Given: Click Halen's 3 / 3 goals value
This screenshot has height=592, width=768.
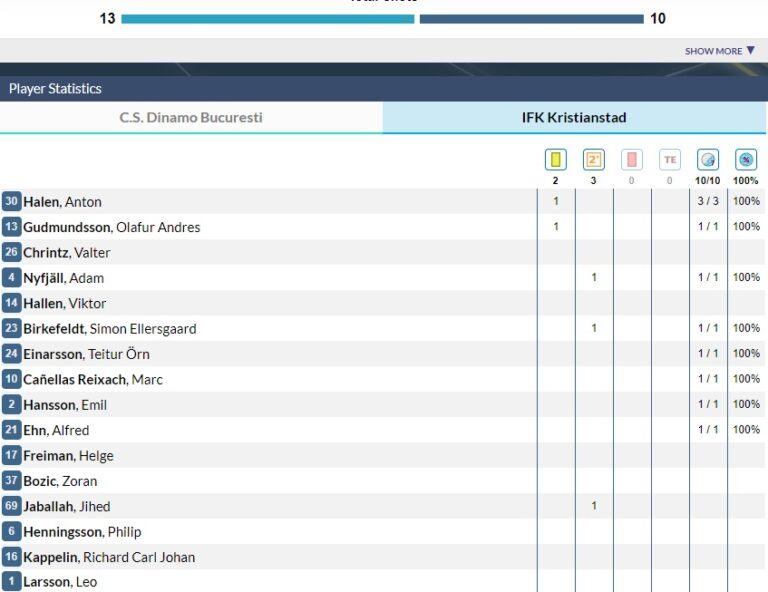Looking at the screenshot, I should pyautogui.click(x=708, y=201).
